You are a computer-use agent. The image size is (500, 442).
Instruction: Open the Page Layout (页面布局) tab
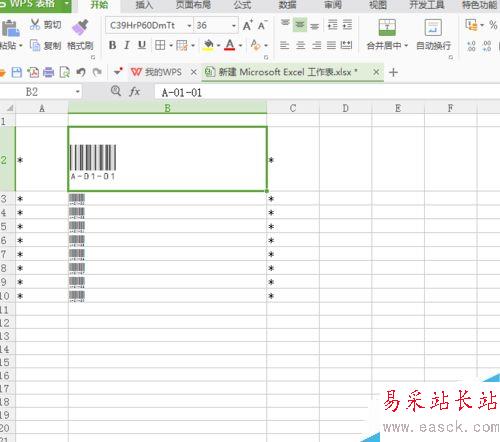pyautogui.click(x=193, y=5)
